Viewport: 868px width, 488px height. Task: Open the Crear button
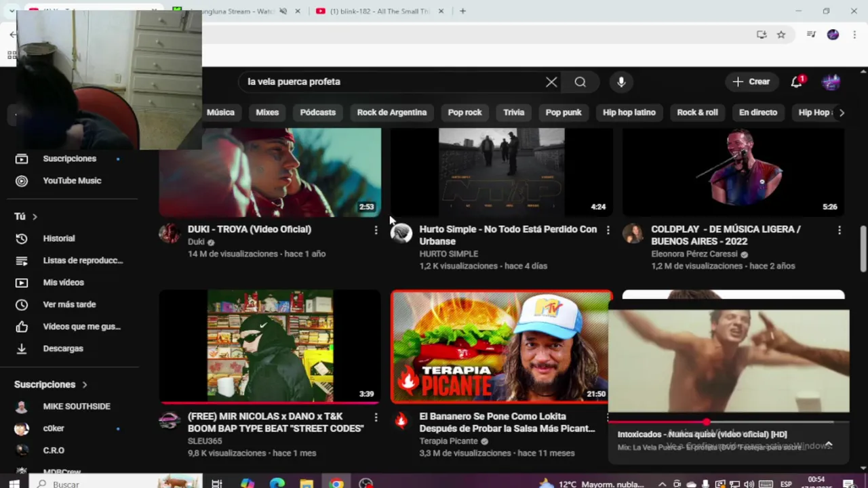point(751,82)
